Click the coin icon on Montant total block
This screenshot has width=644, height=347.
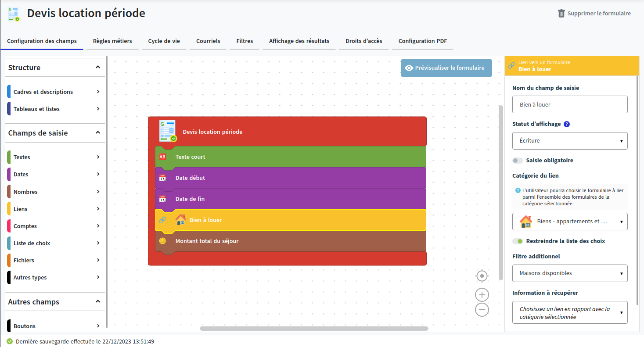(162, 241)
